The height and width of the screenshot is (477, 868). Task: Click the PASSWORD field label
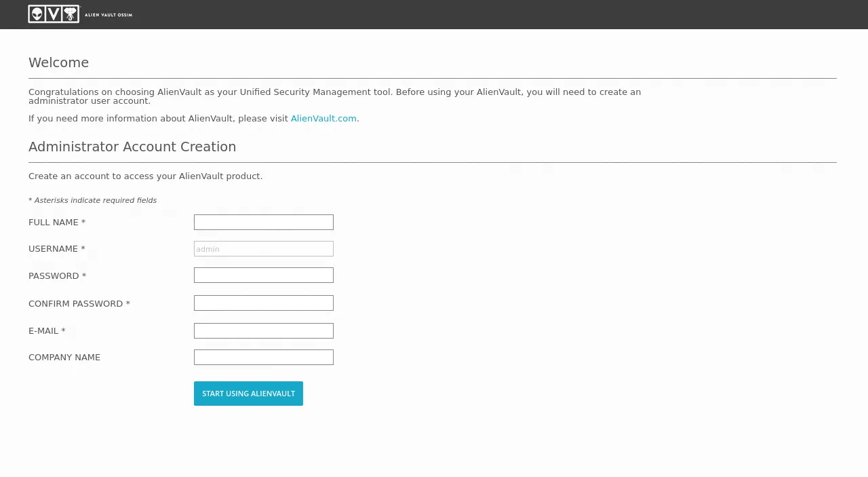coord(57,276)
